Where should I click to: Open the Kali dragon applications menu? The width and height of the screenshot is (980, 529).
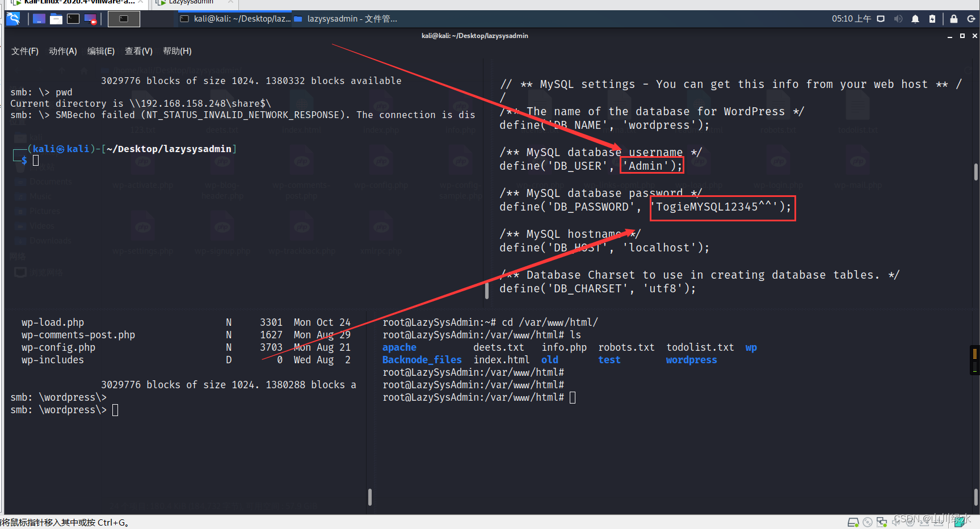point(13,19)
